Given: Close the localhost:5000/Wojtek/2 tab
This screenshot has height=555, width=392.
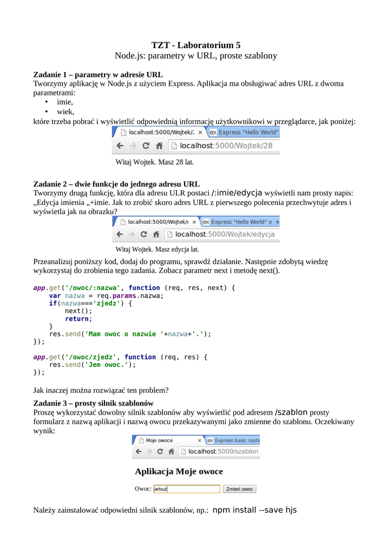Looking at the screenshot, I should tap(200, 132).
